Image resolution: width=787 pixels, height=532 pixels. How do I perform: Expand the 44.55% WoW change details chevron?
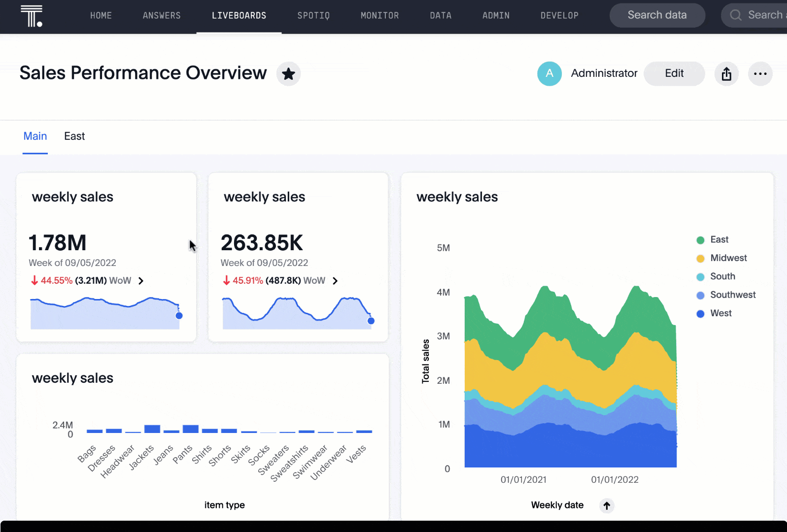(x=141, y=281)
